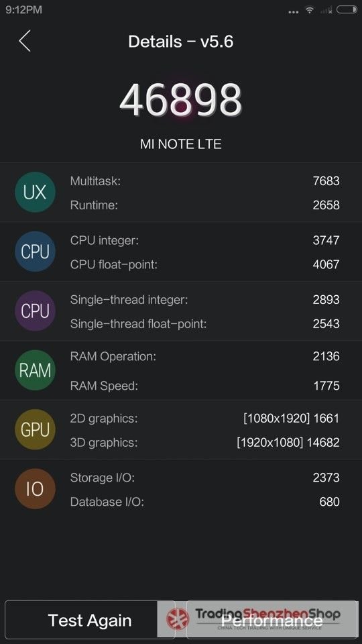
Task: Tap the total score 46898
Action: pos(181,101)
